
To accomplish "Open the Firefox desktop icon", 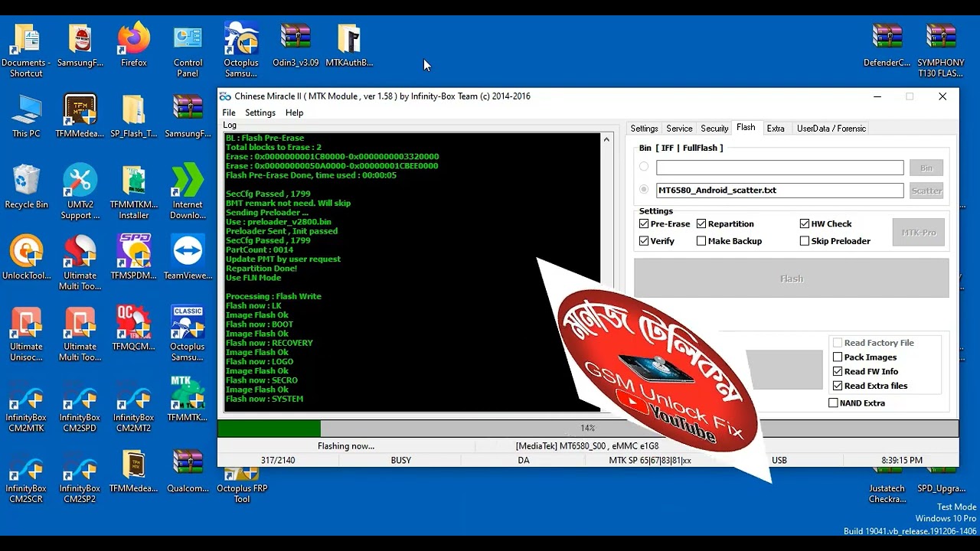I will tap(134, 46).
